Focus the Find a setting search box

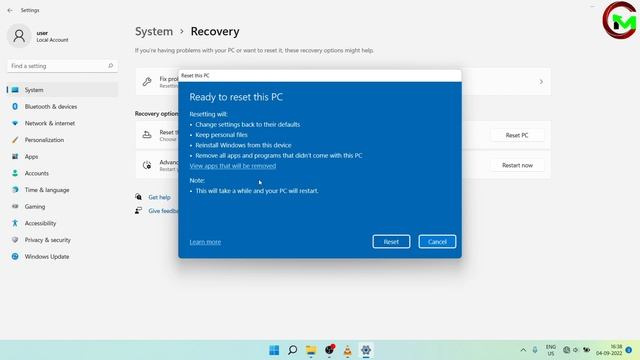click(x=62, y=66)
